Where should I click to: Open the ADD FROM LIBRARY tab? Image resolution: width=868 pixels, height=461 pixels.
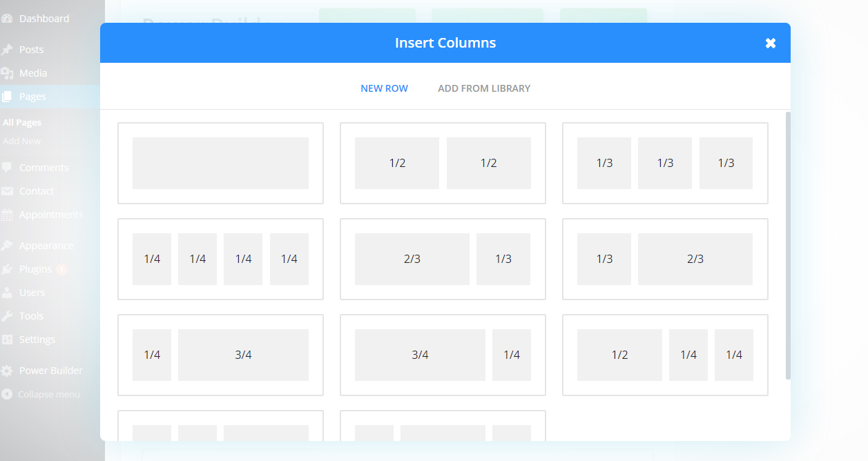(x=484, y=88)
